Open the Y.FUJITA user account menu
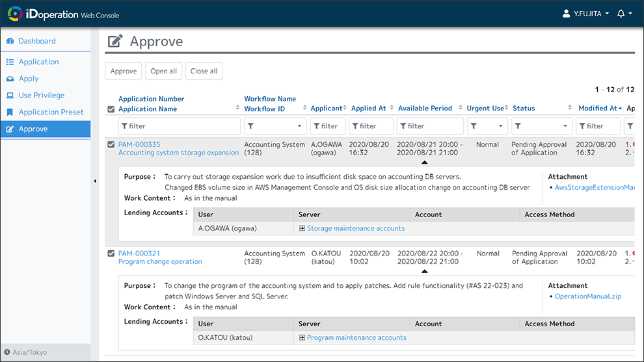 click(x=585, y=14)
